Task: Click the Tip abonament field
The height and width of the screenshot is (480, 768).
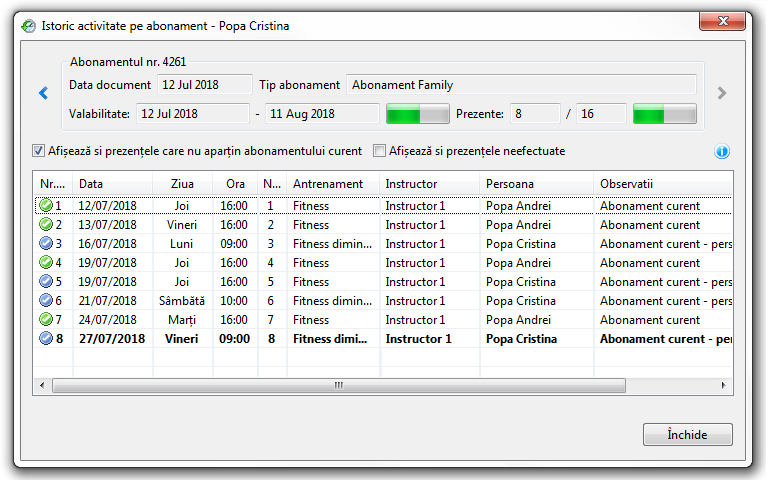Action: click(521, 85)
